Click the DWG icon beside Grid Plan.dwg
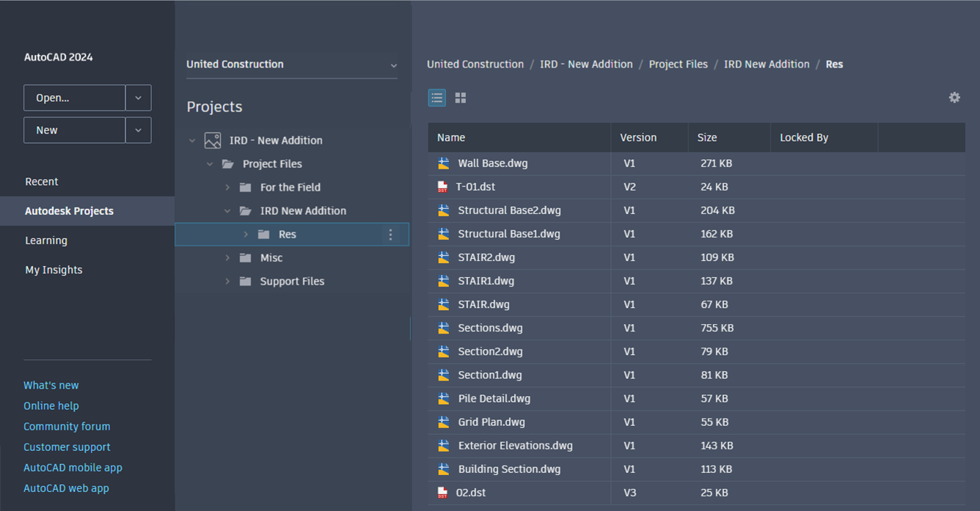 click(443, 422)
